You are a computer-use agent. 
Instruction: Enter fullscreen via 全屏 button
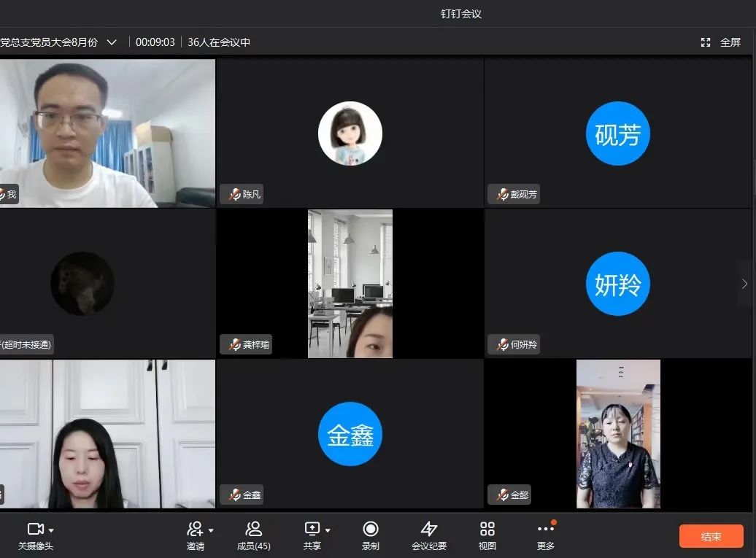tap(730, 42)
